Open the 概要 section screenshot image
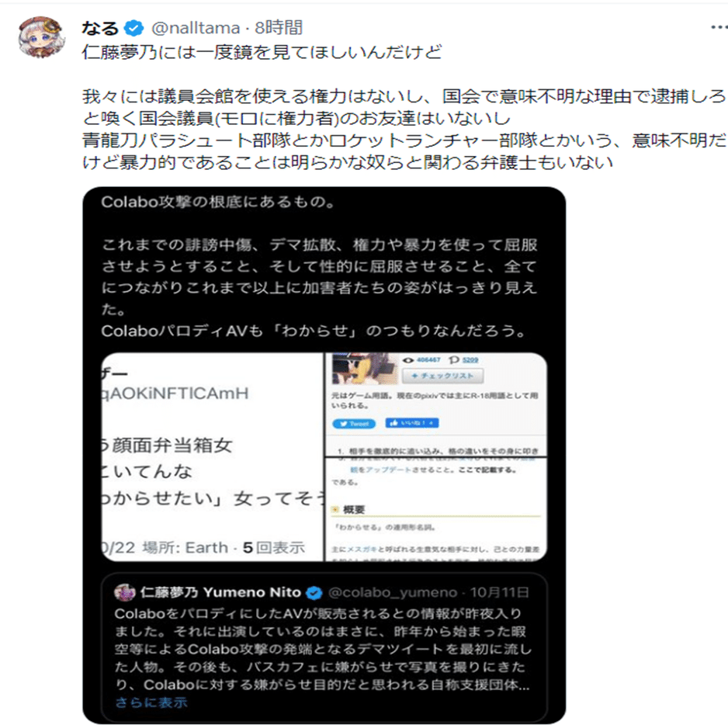 pyautogui.click(x=436, y=509)
